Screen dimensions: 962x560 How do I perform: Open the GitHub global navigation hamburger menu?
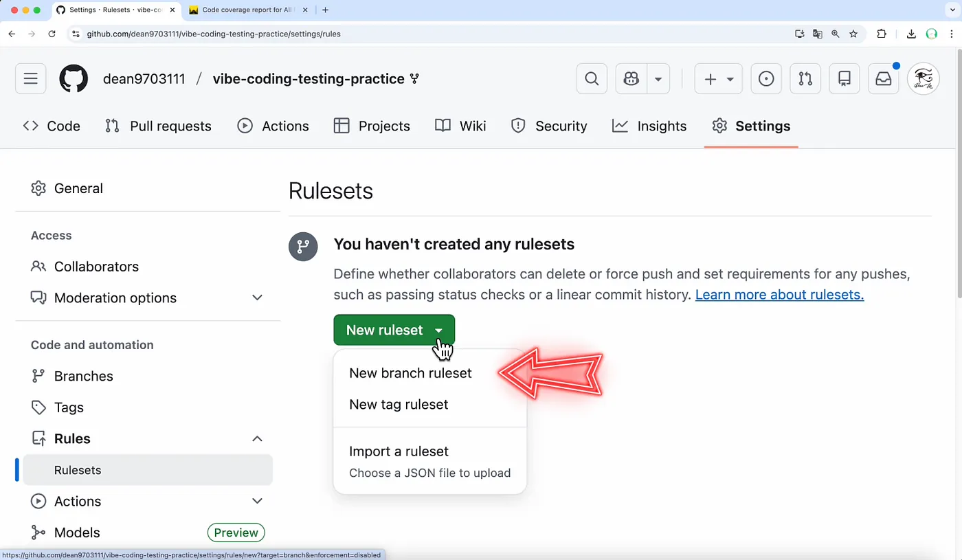coord(30,79)
